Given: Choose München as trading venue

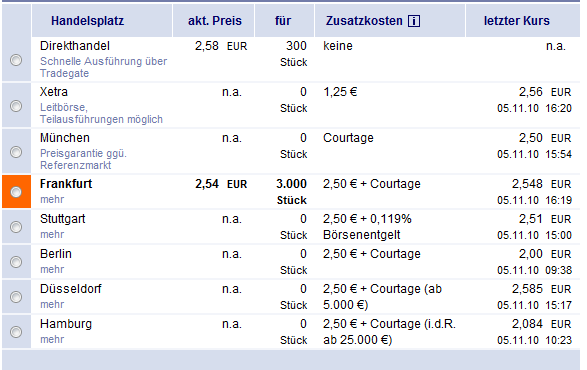Looking at the screenshot, I should [x=16, y=152].
